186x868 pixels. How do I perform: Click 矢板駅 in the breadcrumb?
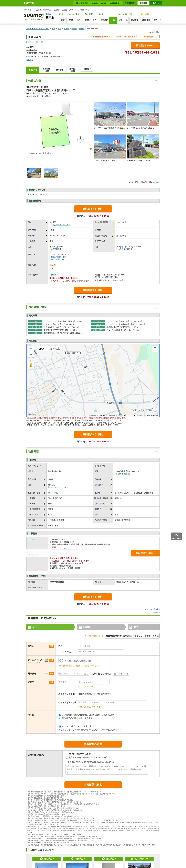pos(82,29)
